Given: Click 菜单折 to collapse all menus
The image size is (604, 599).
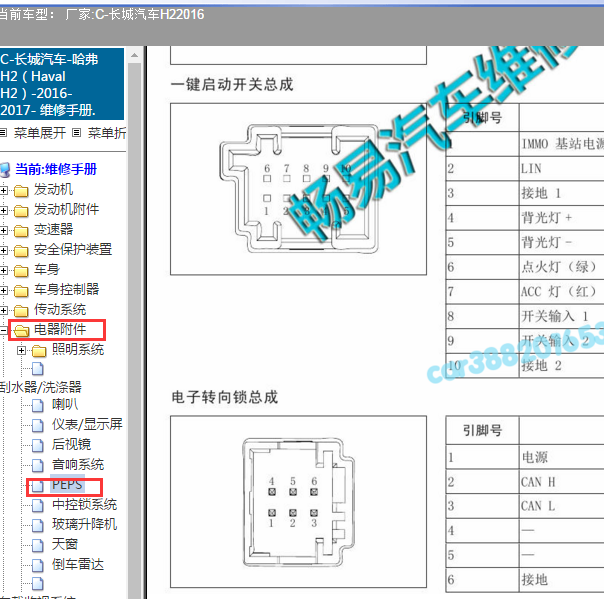Looking at the screenshot, I should 107,133.
